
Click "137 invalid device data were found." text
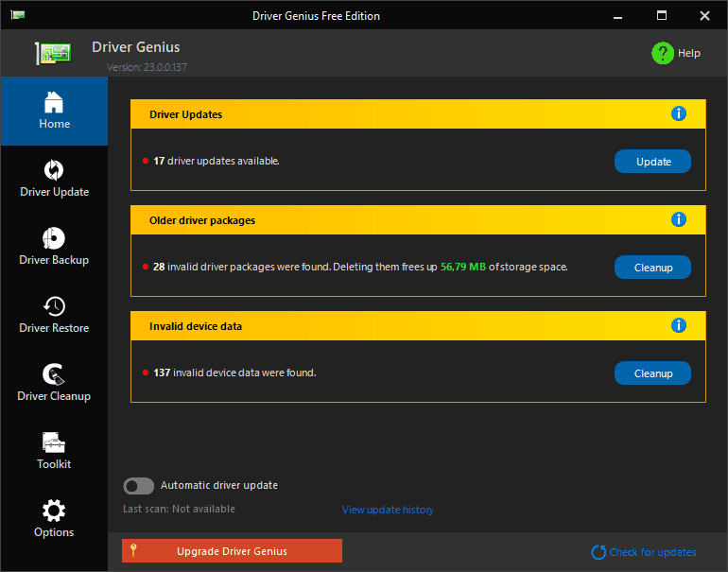[234, 373]
